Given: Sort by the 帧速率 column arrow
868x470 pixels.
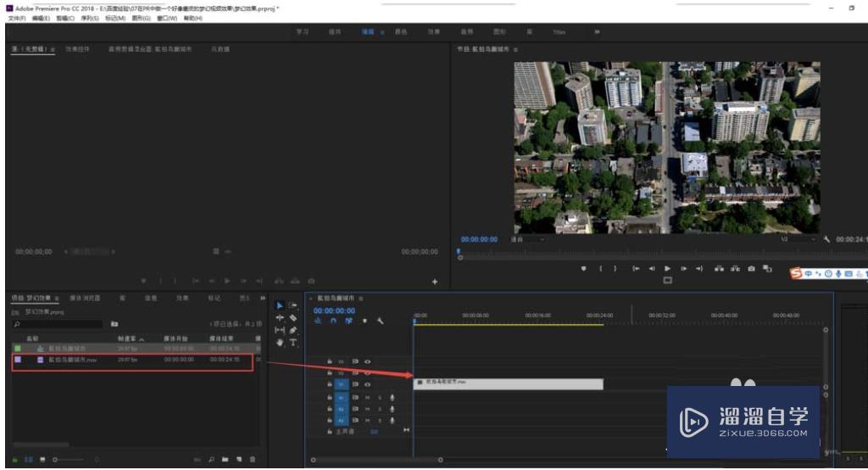Looking at the screenshot, I should point(142,339).
